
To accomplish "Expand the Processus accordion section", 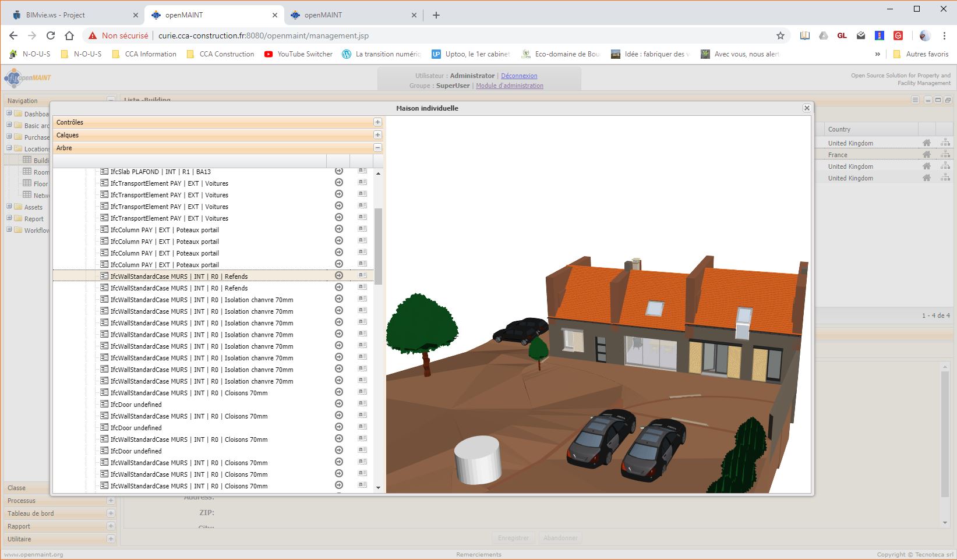I will tap(111, 501).
